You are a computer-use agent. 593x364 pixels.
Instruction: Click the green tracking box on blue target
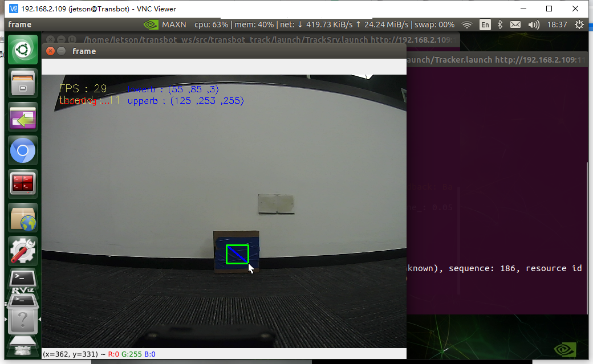pos(237,255)
